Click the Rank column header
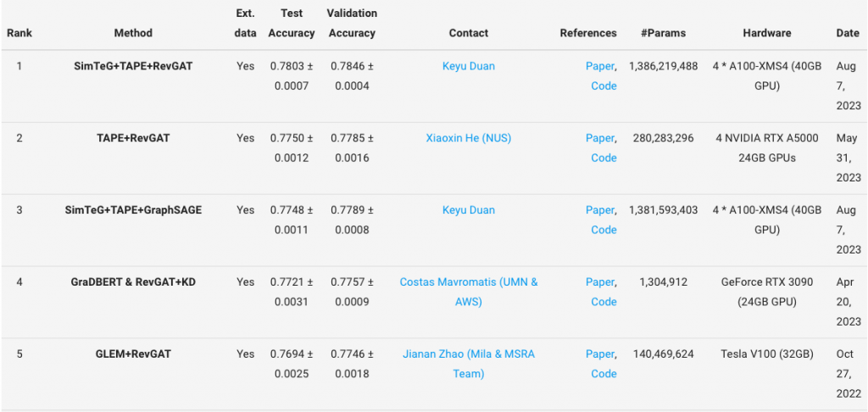This screenshot has width=868, height=412. 19,33
